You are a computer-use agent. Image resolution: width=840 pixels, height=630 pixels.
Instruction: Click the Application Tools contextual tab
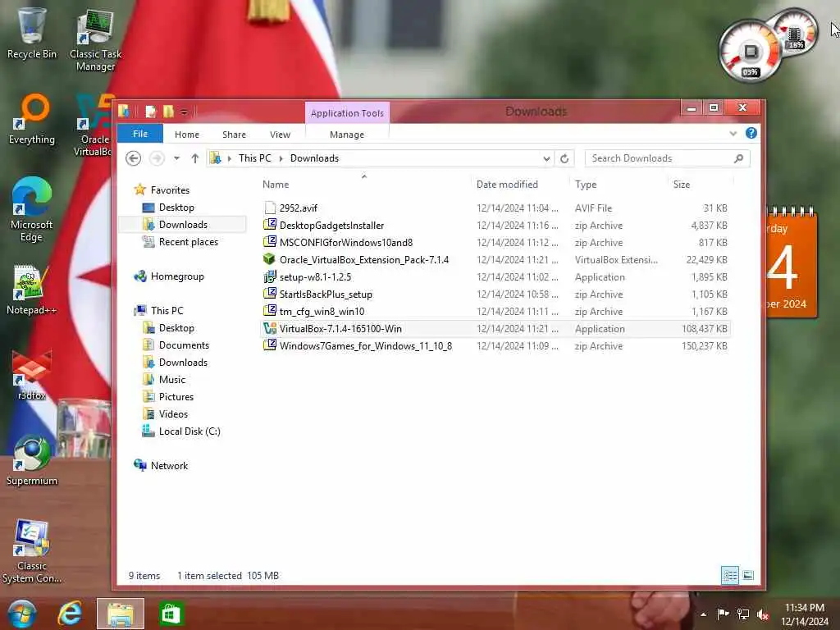point(347,113)
